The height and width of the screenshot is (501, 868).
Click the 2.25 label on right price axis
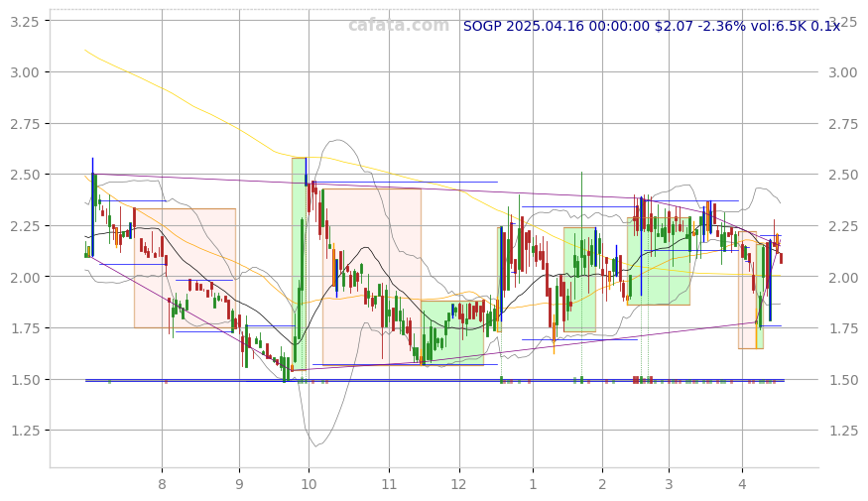coord(843,226)
